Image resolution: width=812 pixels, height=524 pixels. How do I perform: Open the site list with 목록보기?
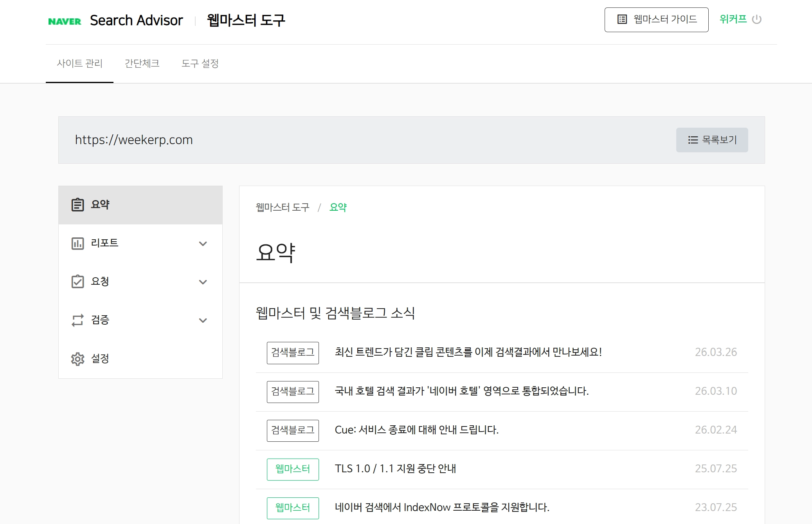(x=711, y=140)
